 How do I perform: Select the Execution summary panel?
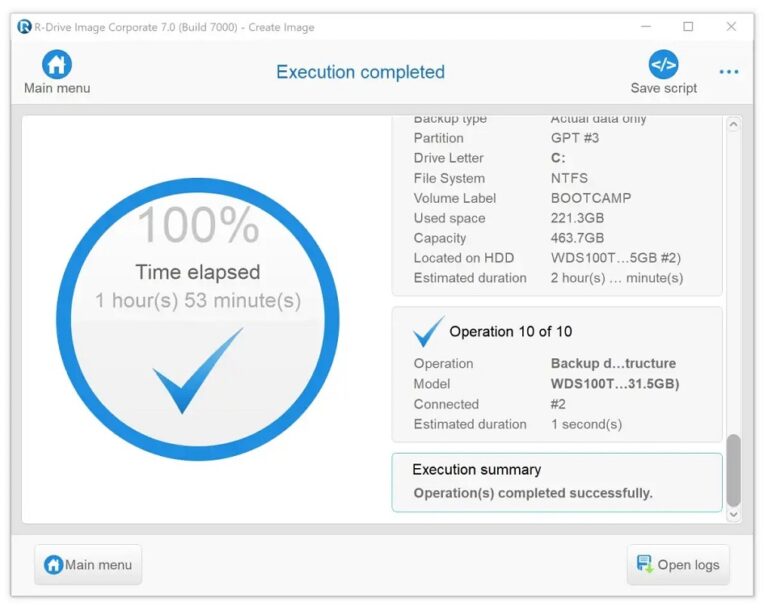click(556, 482)
